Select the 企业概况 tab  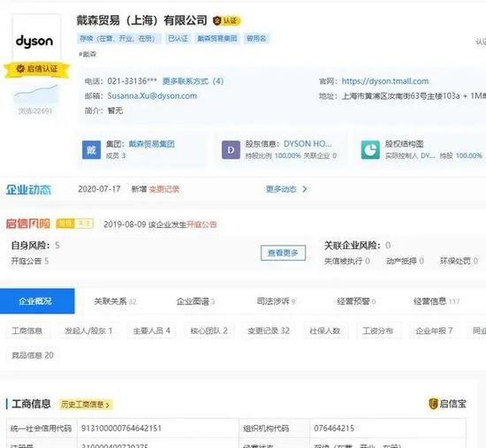[37, 301]
